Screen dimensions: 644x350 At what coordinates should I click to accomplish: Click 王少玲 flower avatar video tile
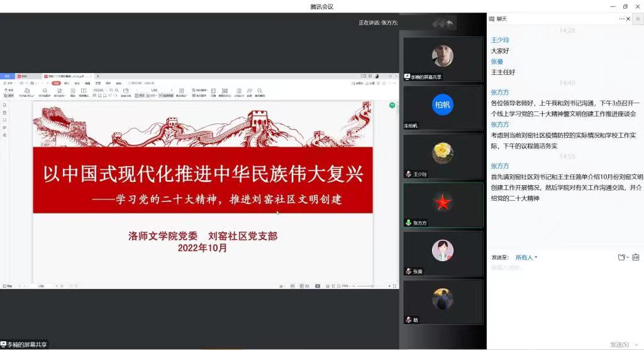pyautogui.click(x=443, y=153)
